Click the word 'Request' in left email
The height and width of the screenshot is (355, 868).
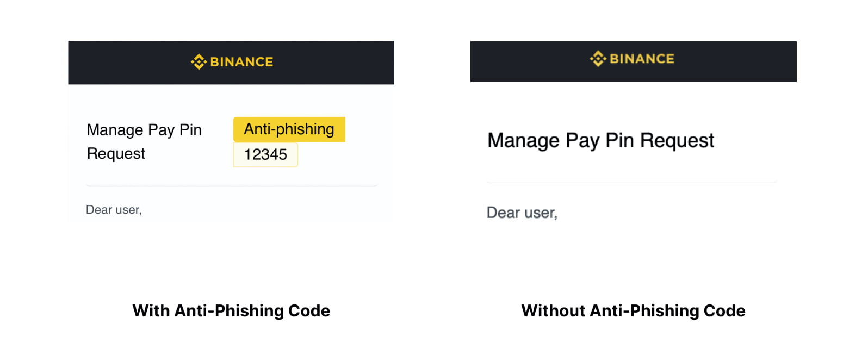pos(116,154)
